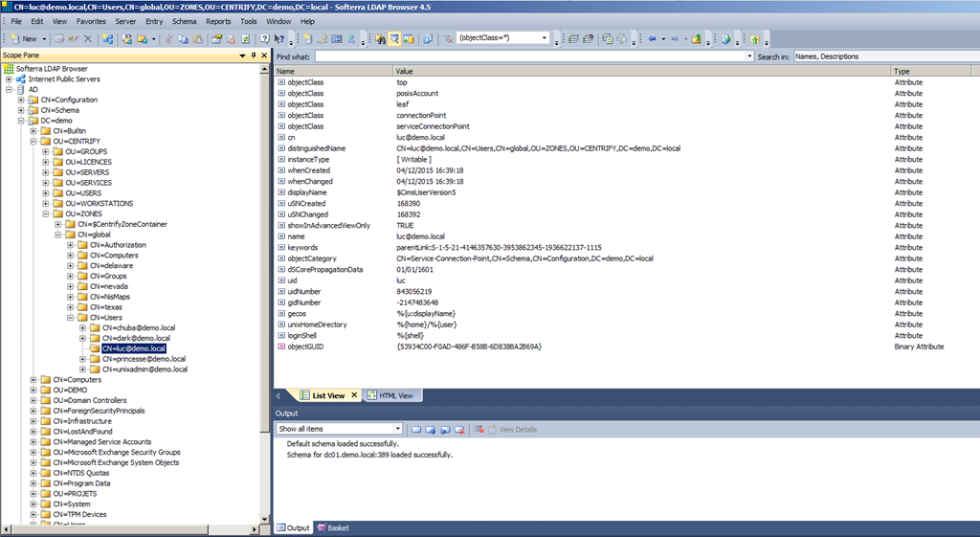980x537 pixels.
Task: Click the Paste clipboard icon
Action: pos(197,38)
